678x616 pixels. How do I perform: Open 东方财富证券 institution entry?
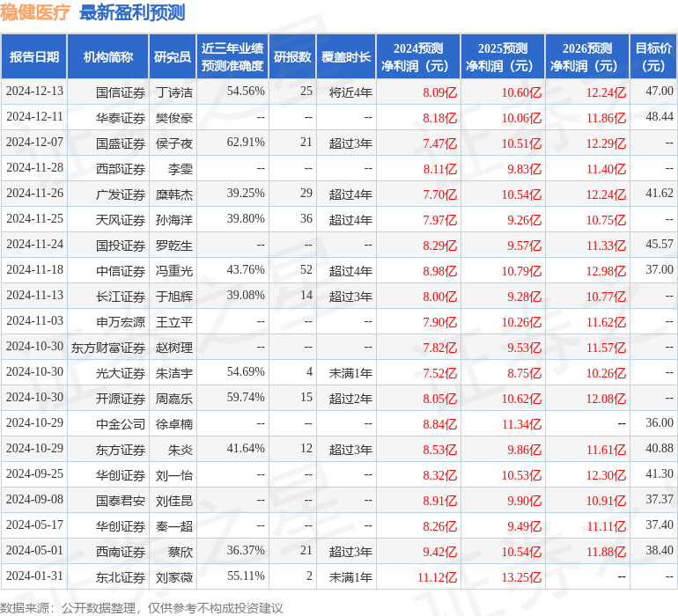108,348
